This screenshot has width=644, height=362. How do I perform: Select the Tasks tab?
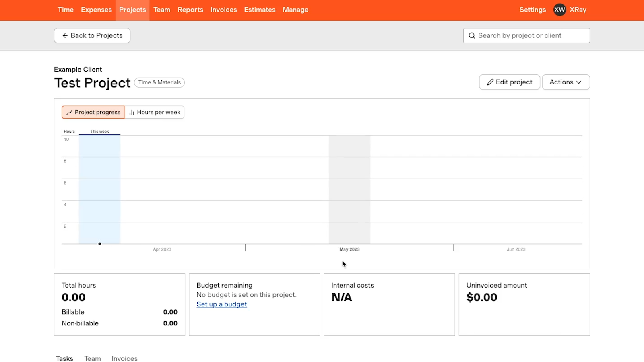point(64,358)
